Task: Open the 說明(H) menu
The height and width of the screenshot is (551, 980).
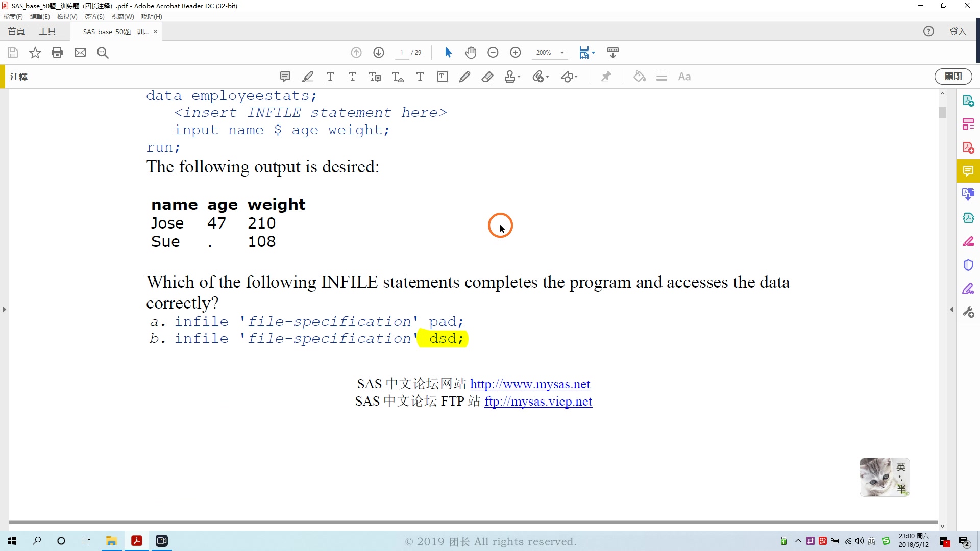Action: 152,16
